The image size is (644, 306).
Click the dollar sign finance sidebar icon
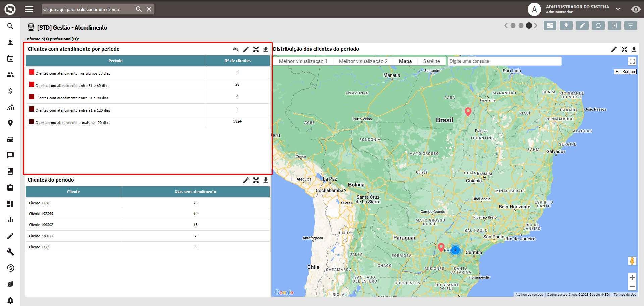[x=10, y=91]
